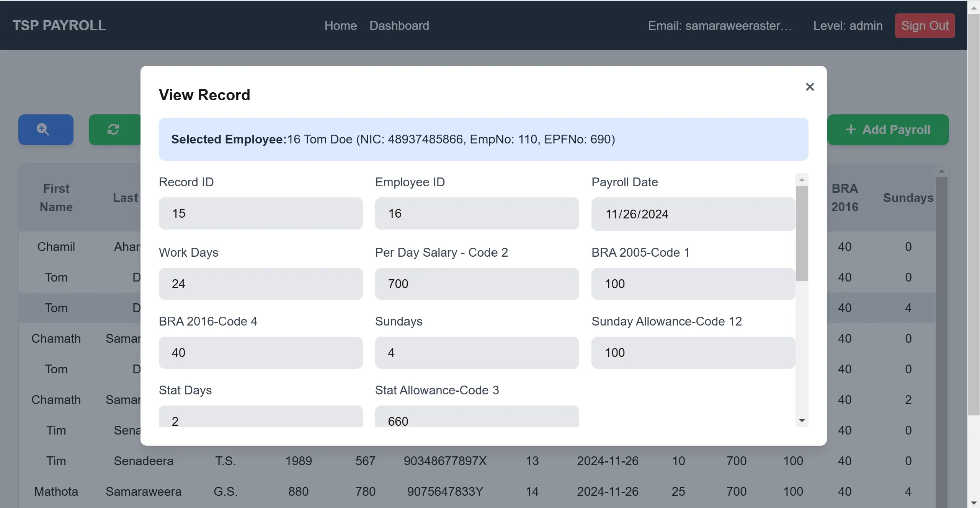Click the plus icon on Add Payroll
This screenshot has height=508, width=980.
tap(851, 129)
